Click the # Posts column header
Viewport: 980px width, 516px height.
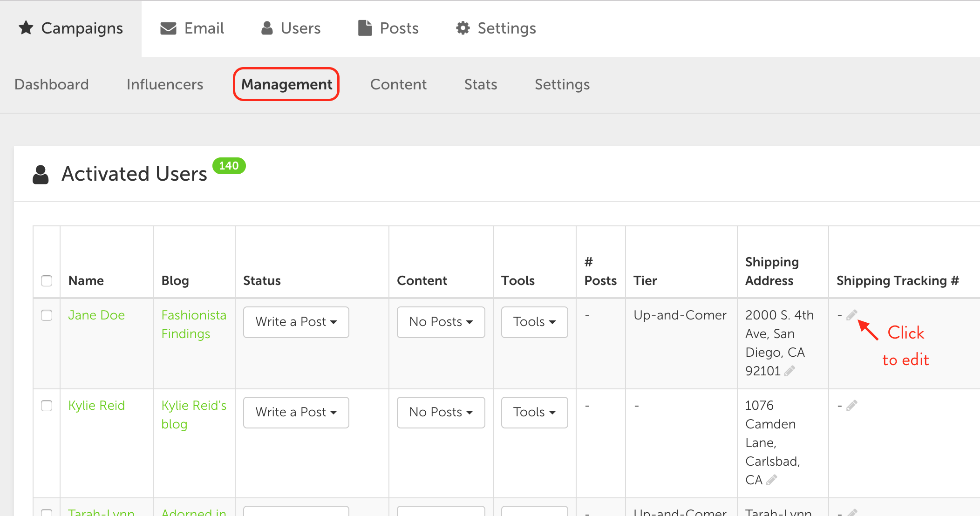pos(600,272)
